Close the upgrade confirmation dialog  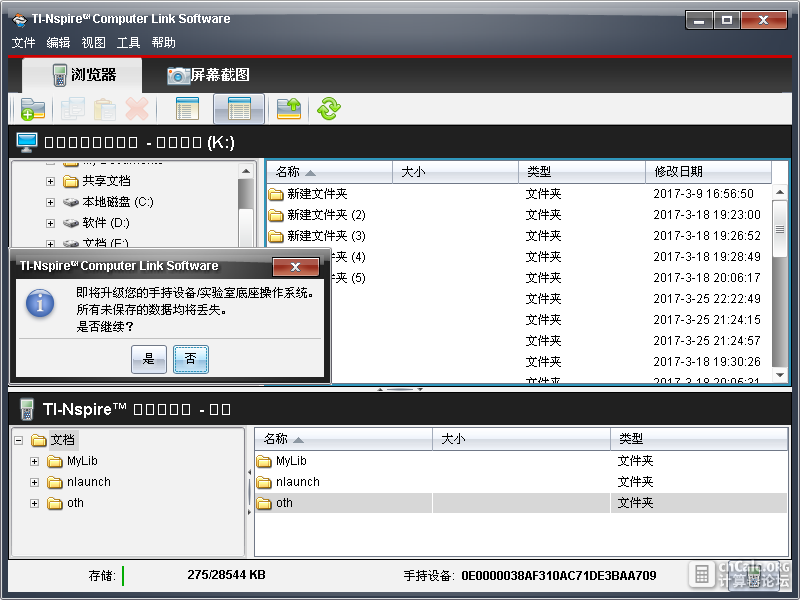[x=295, y=266]
